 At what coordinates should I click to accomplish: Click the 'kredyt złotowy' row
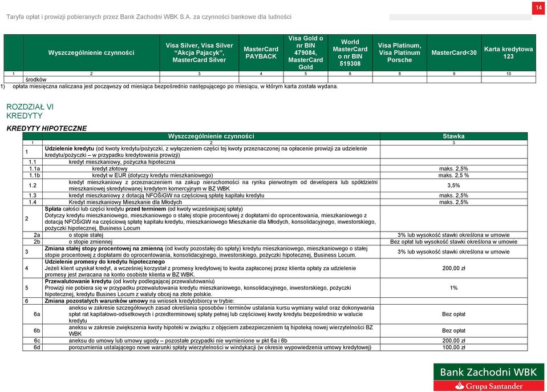[110, 168]
